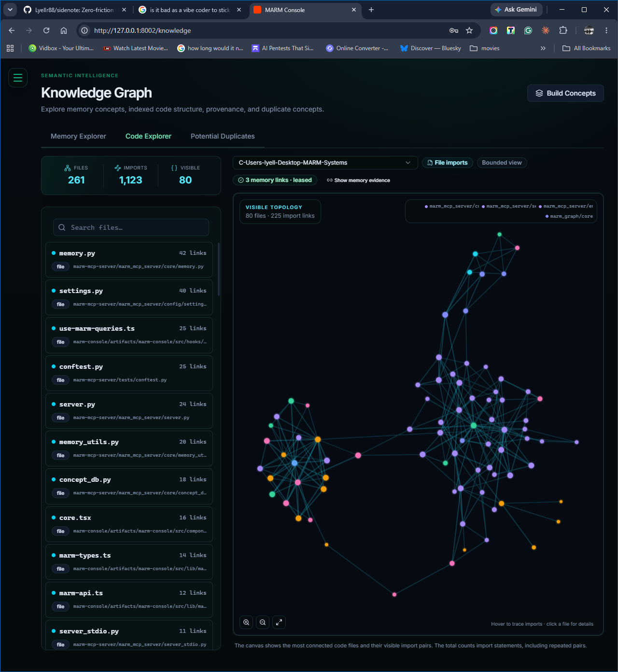Open the tab search dropdown arrow
The width and height of the screenshot is (618, 672).
[x=10, y=10]
